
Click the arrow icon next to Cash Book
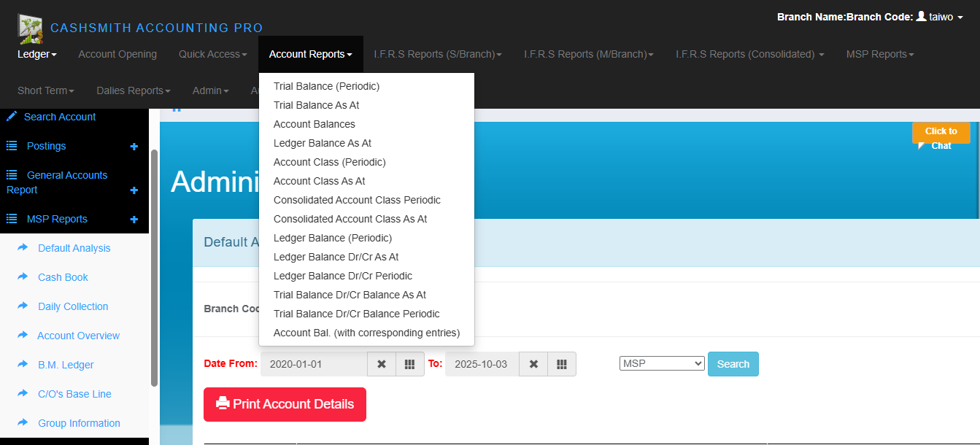click(23, 277)
